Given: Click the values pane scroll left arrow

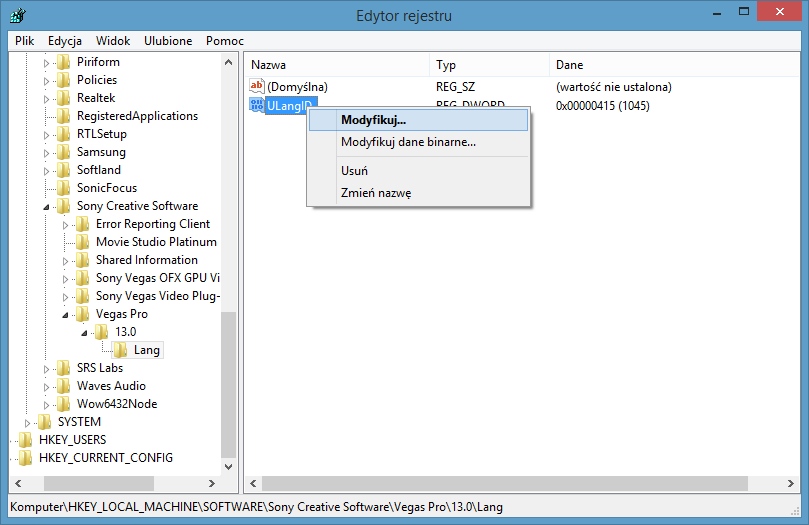Looking at the screenshot, I should point(253,483).
